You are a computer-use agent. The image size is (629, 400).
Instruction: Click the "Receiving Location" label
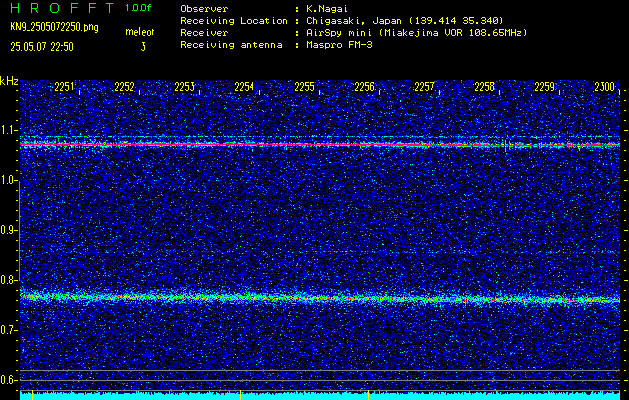[234, 21]
